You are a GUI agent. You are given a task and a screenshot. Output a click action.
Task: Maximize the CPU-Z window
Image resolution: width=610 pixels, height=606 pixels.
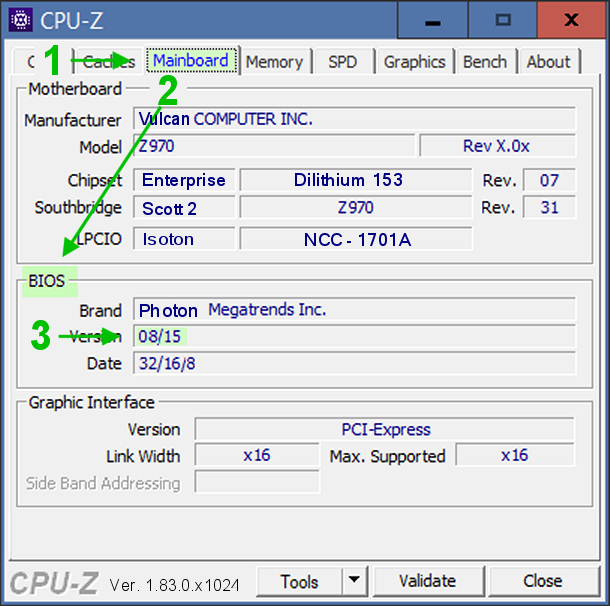[503, 19]
